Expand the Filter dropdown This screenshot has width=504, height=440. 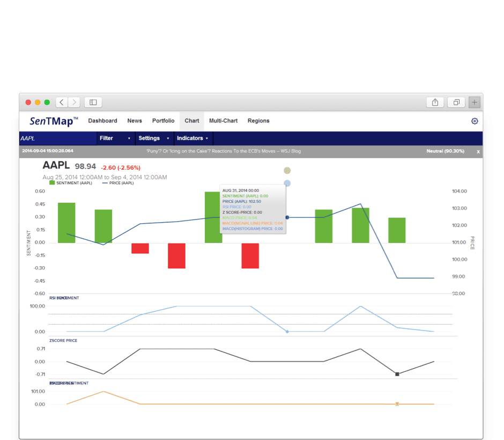(116, 138)
